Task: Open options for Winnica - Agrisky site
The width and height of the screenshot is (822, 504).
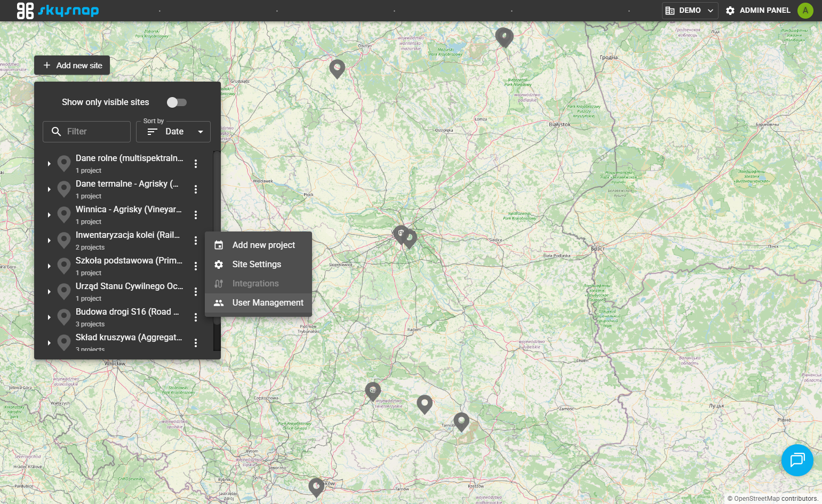Action: tap(196, 215)
